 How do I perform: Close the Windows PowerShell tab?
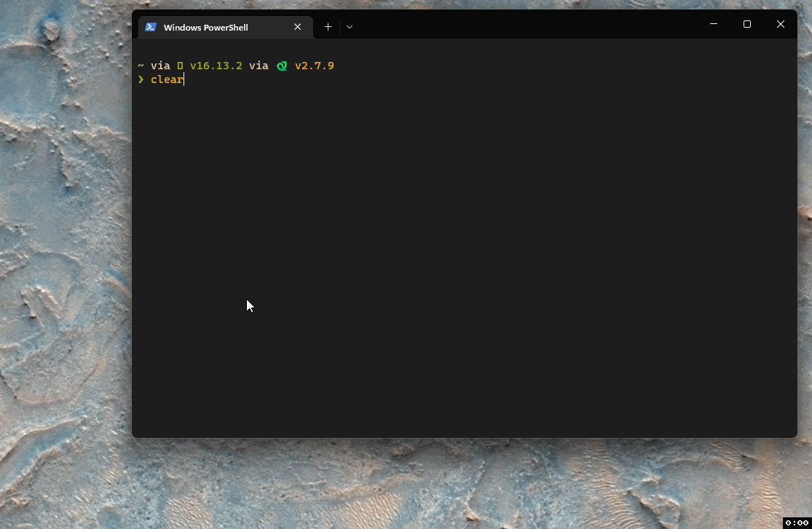(x=297, y=27)
